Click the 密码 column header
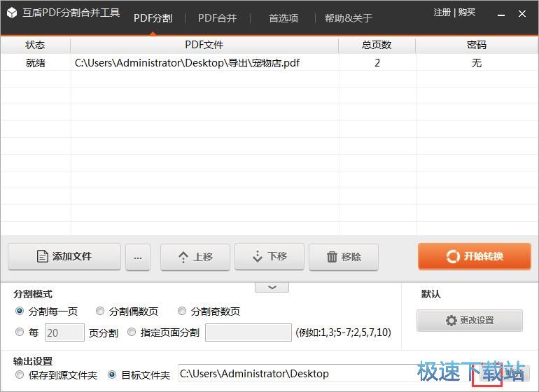 click(x=477, y=45)
